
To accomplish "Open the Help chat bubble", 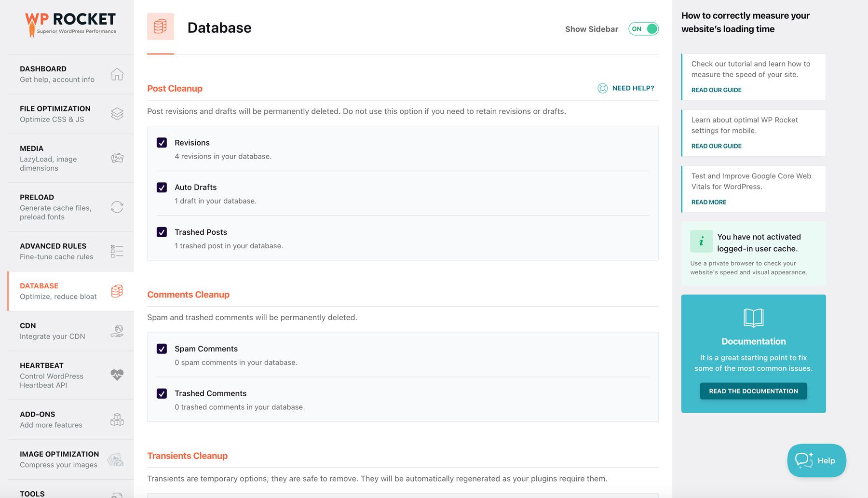I will pyautogui.click(x=816, y=460).
